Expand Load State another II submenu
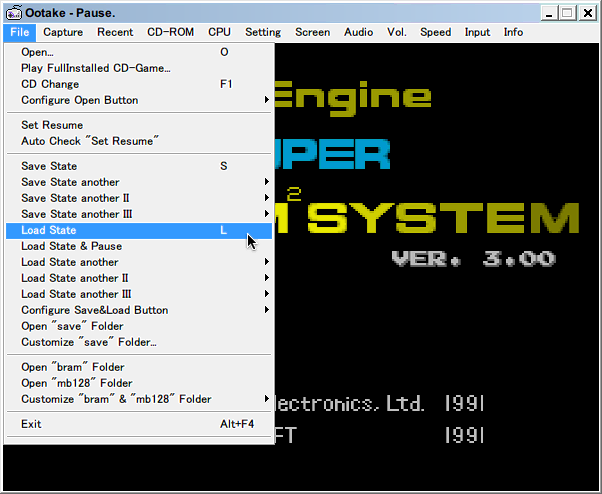Screen dimensions: 602x494 (139, 278)
